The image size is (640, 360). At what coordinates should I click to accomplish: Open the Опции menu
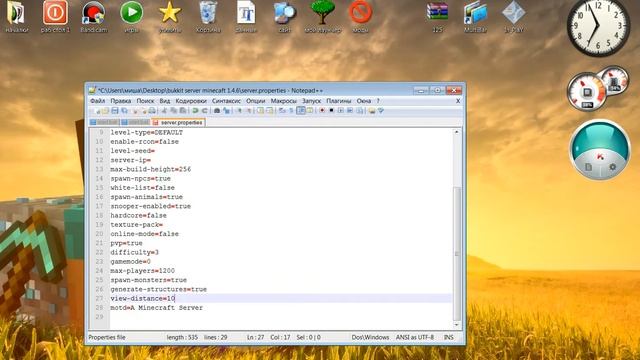(x=256, y=101)
